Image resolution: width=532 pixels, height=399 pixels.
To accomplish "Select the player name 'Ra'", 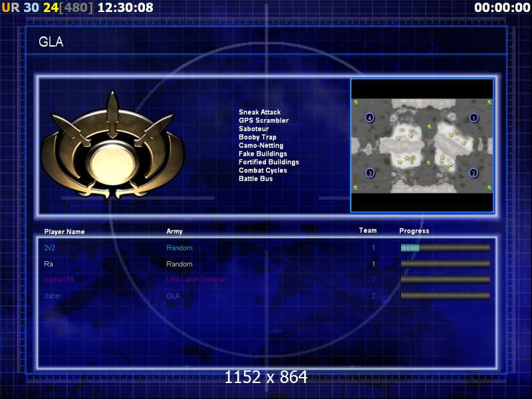I will click(x=48, y=264).
